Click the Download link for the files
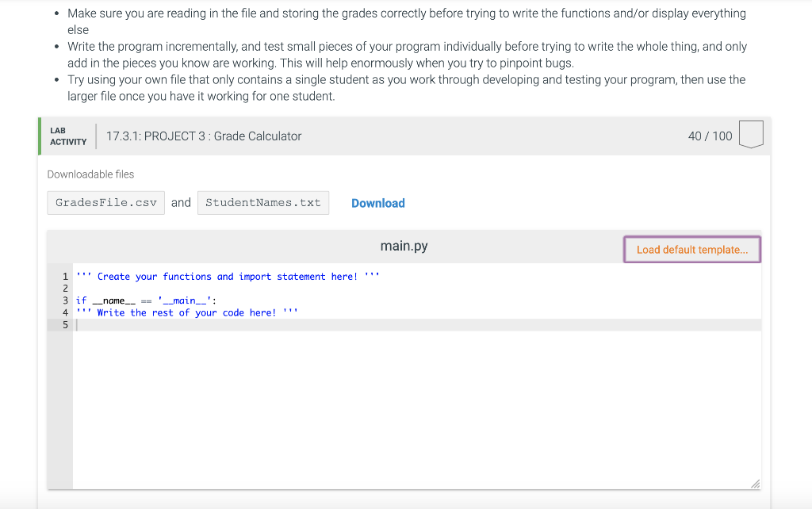812x509 pixels. 377,203
